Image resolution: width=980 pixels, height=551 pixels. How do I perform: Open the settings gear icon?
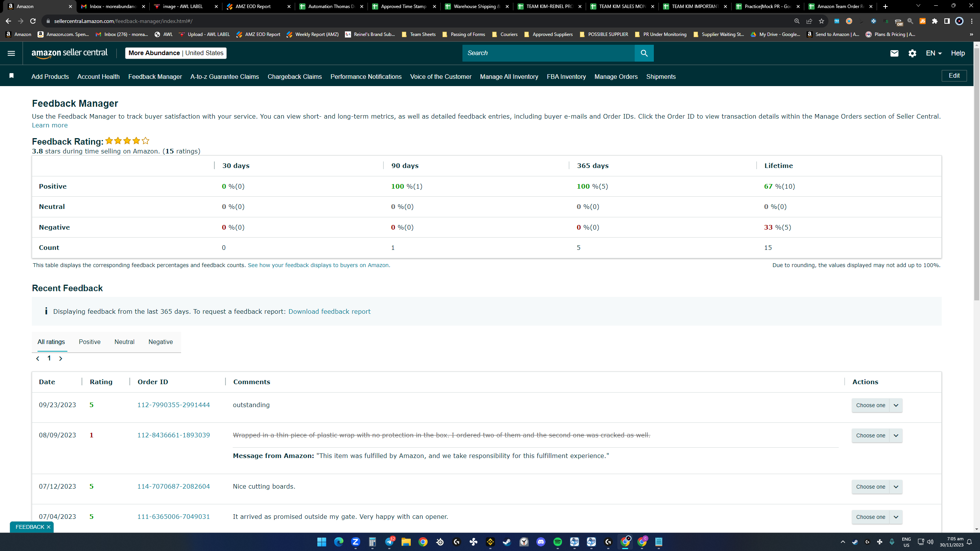click(x=912, y=53)
